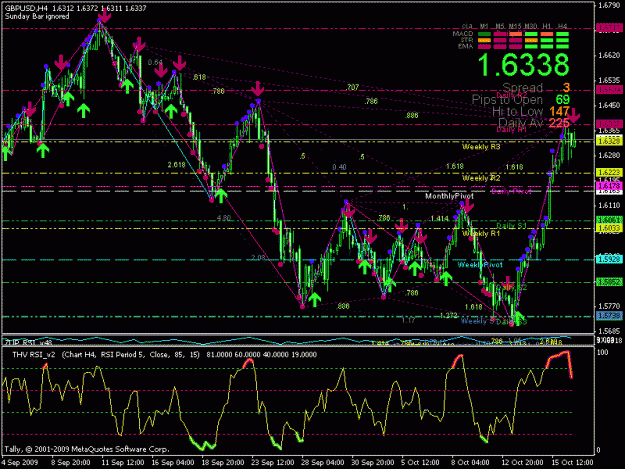The width and height of the screenshot is (625, 469).
Task: Click the 4.80 ratio label
Action: (x=224, y=218)
